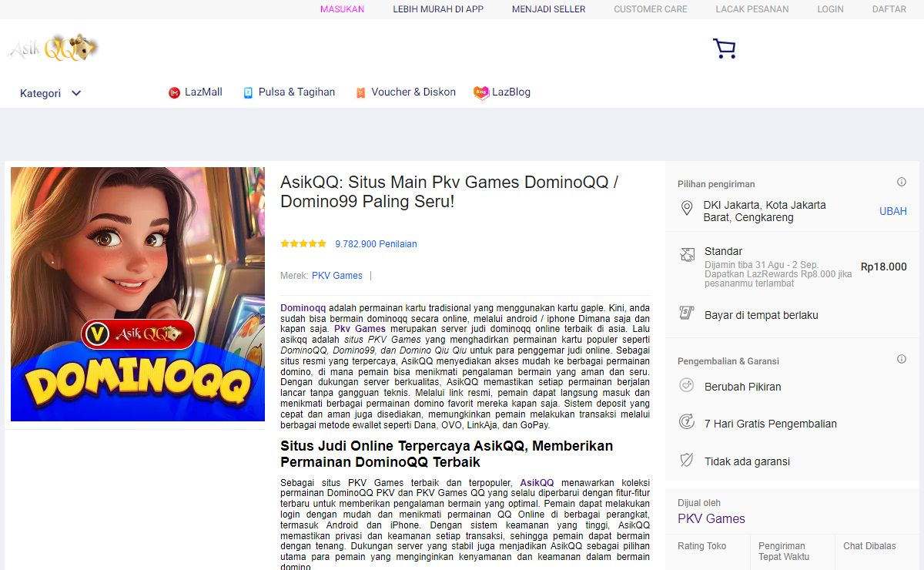Click the Dijamin tiba 31 Agu - 2 Sep text

[762, 265]
